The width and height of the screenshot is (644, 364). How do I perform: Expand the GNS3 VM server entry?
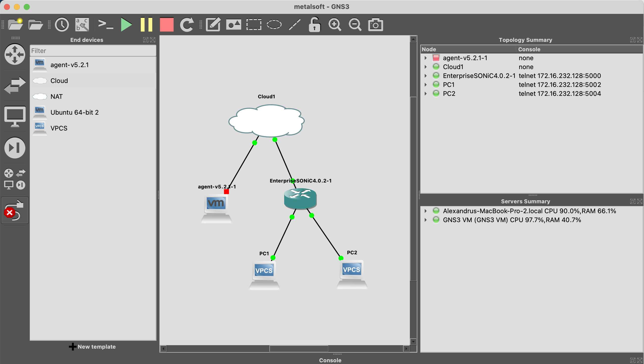coord(425,220)
